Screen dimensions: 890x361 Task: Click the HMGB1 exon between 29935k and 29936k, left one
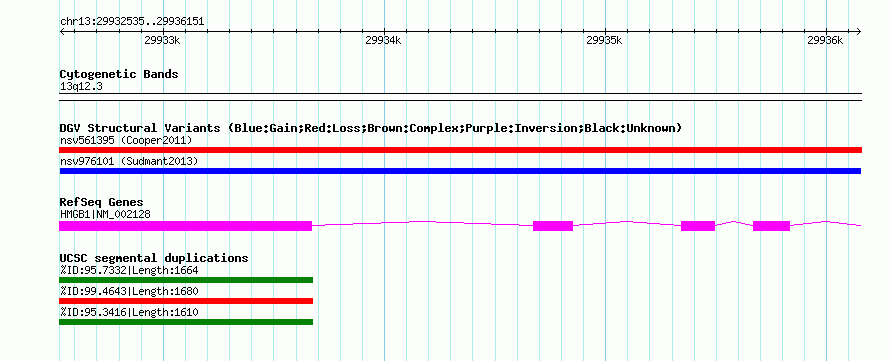(698, 226)
